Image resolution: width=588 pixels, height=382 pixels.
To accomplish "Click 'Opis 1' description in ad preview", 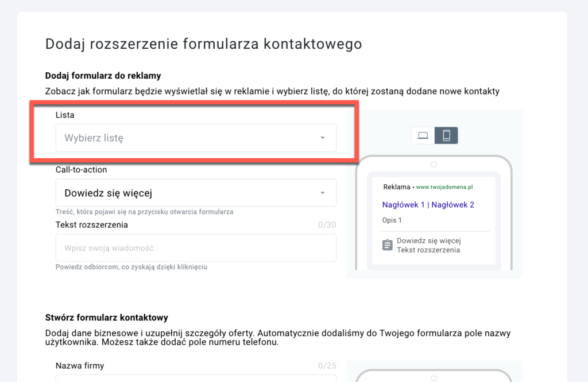I will coord(392,220).
